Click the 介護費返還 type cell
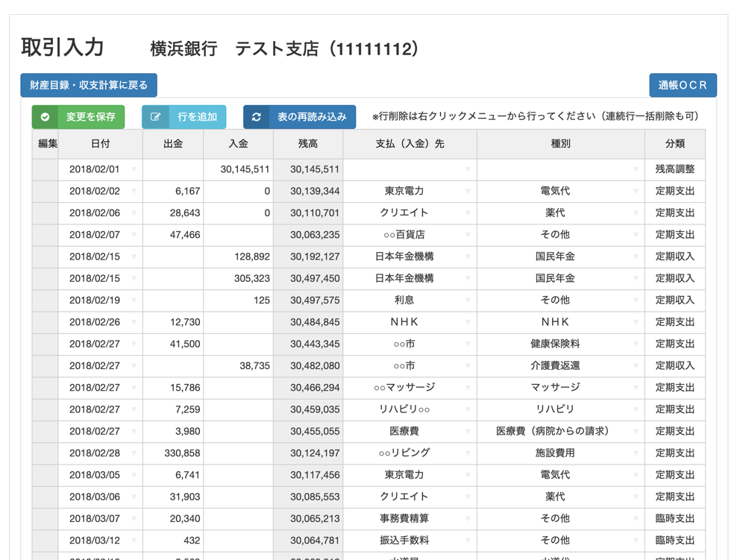This screenshot has height=560, width=746. click(555, 366)
